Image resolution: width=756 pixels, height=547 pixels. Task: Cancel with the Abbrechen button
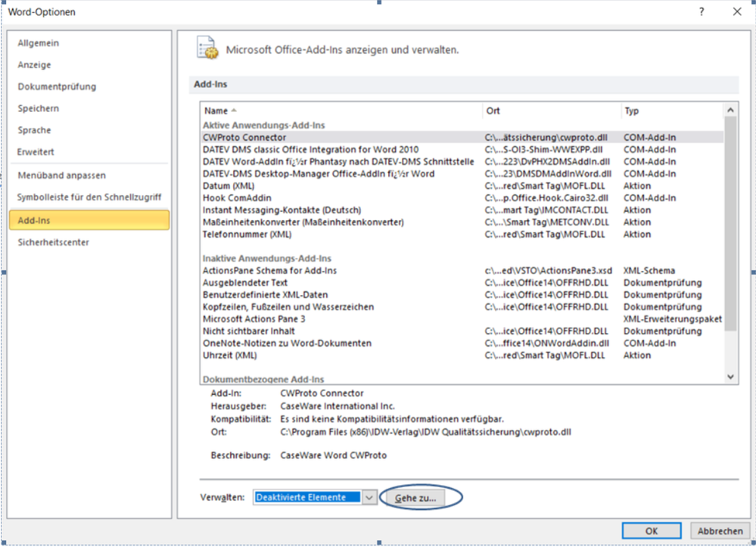click(x=720, y=530)
